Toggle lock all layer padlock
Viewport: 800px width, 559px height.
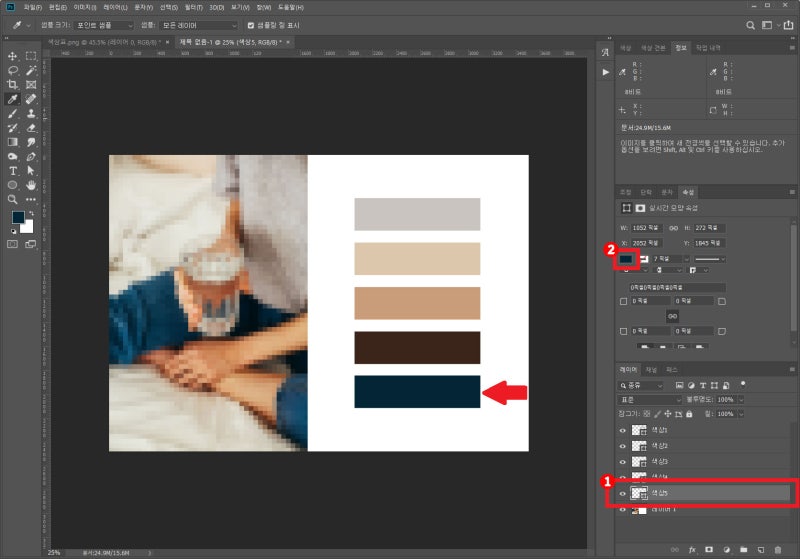689,414
